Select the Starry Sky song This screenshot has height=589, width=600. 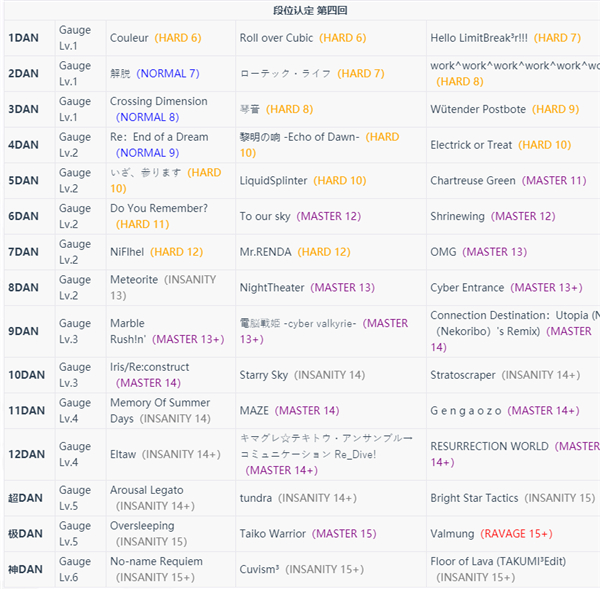pyautogui.click(x=263, y=375)
